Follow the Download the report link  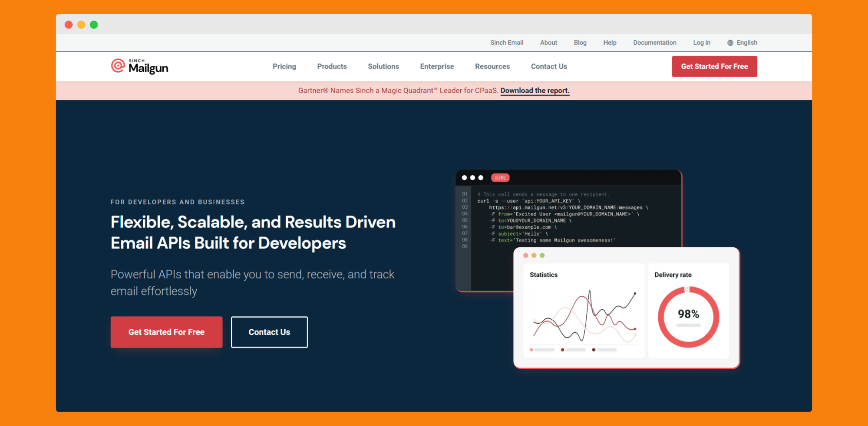tap(535, 91)
